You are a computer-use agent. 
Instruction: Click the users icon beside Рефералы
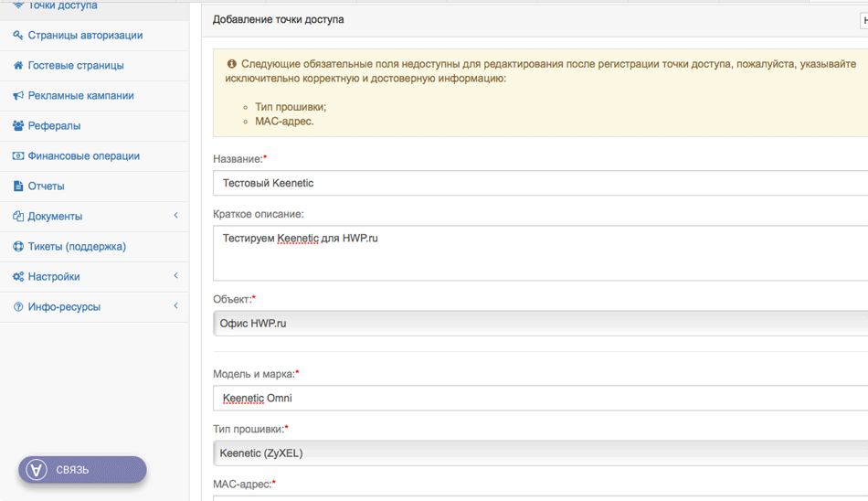point(18,126)
